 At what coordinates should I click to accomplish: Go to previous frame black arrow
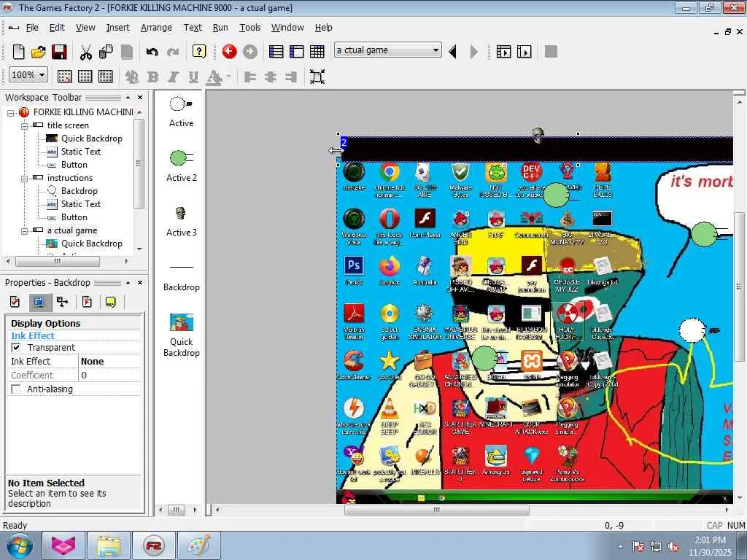[x=453, y=52]
